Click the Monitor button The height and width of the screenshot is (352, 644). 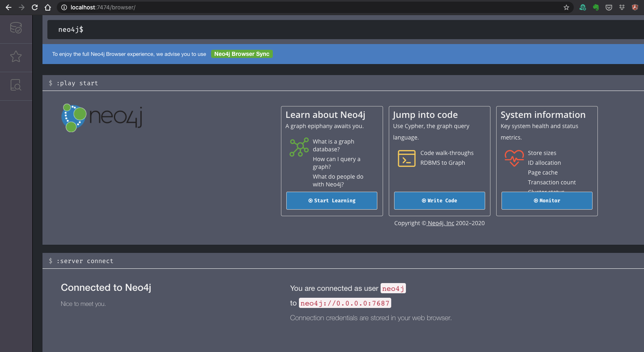click(x=547, y=201)
